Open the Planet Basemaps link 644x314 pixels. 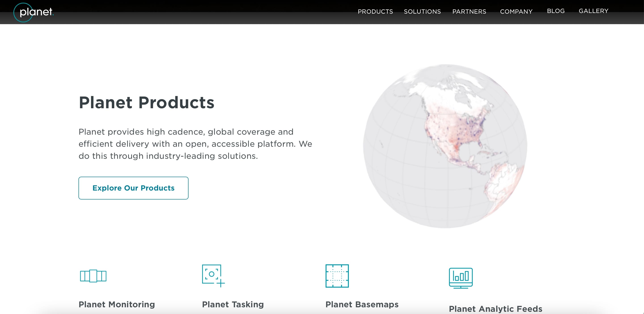tap(362, 304)
